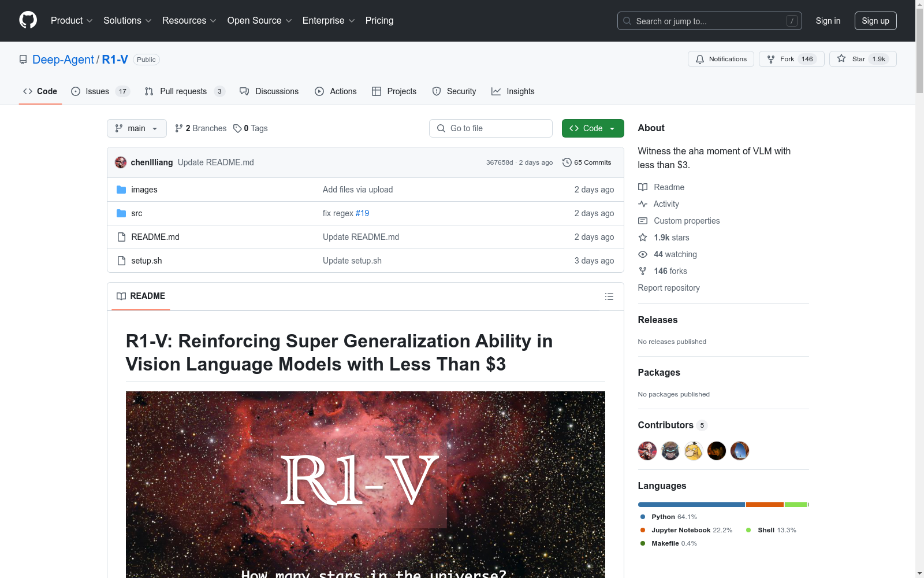Open the Python 64.1% language link

(x=669, y=517)
